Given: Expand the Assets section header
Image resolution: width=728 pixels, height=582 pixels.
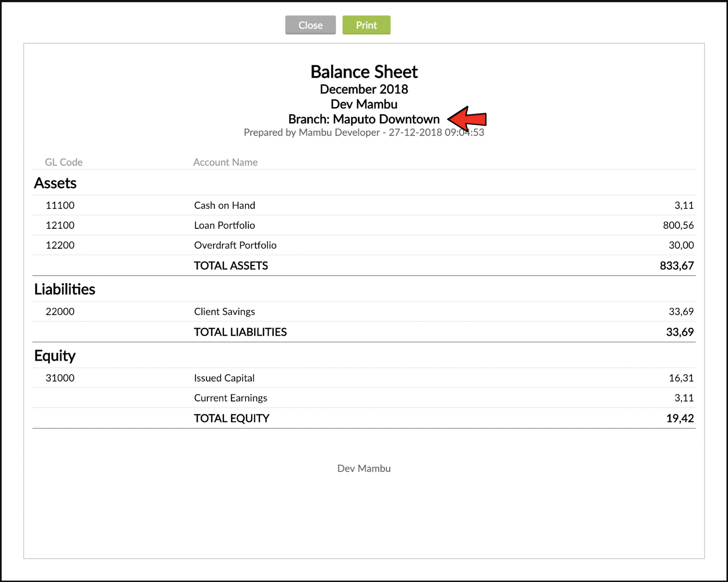Looking at the screenshot, I should tap(55, 183).
